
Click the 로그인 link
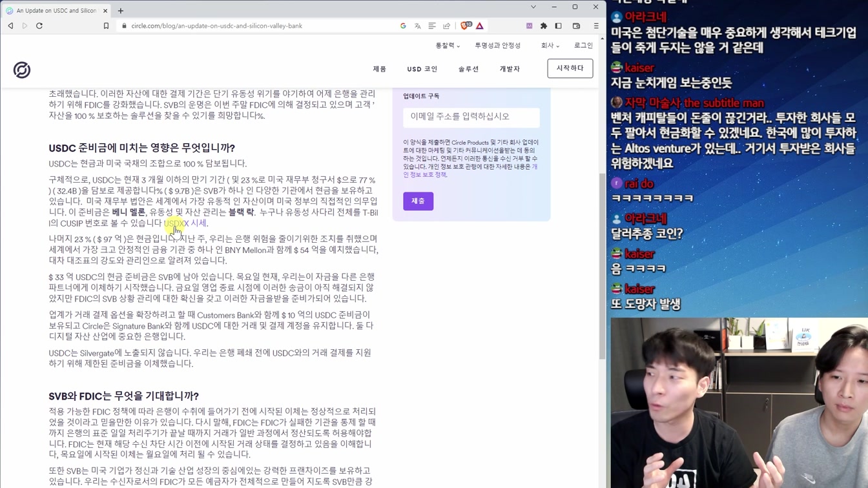point(583,45)
